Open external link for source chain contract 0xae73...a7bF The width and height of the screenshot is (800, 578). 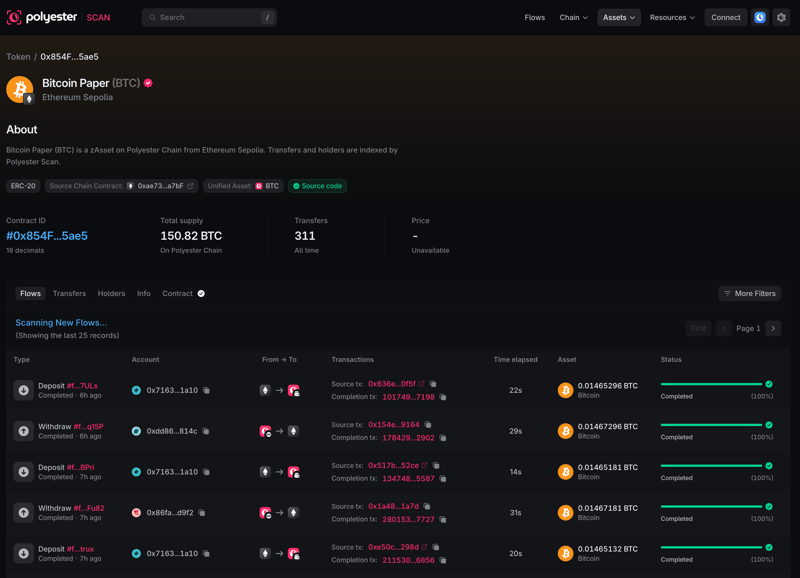click(x=190, y=186)
